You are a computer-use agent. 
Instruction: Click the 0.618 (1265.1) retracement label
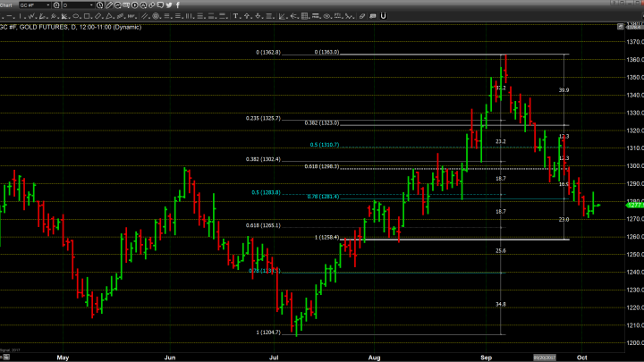coord(263,225)
